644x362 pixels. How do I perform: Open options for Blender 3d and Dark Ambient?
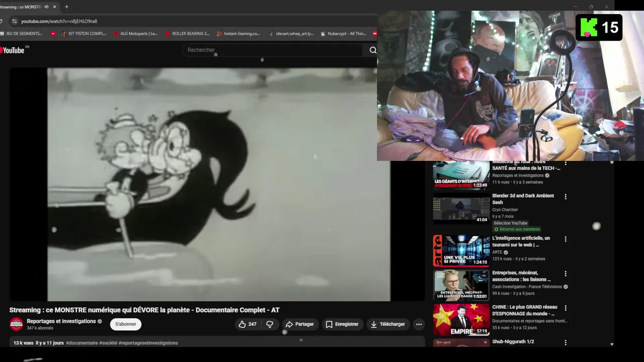tap(566, 197)
